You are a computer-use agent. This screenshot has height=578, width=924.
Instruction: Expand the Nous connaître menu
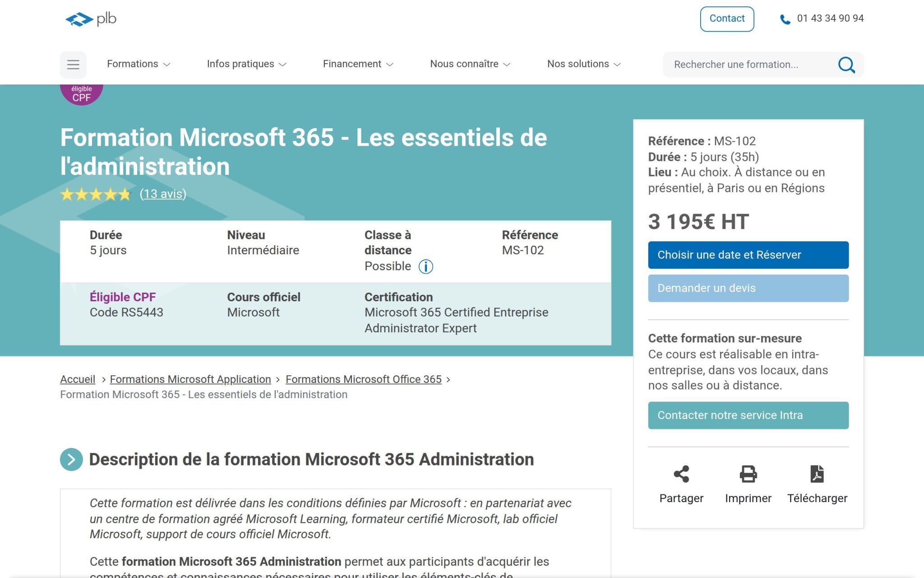[470, 64]
